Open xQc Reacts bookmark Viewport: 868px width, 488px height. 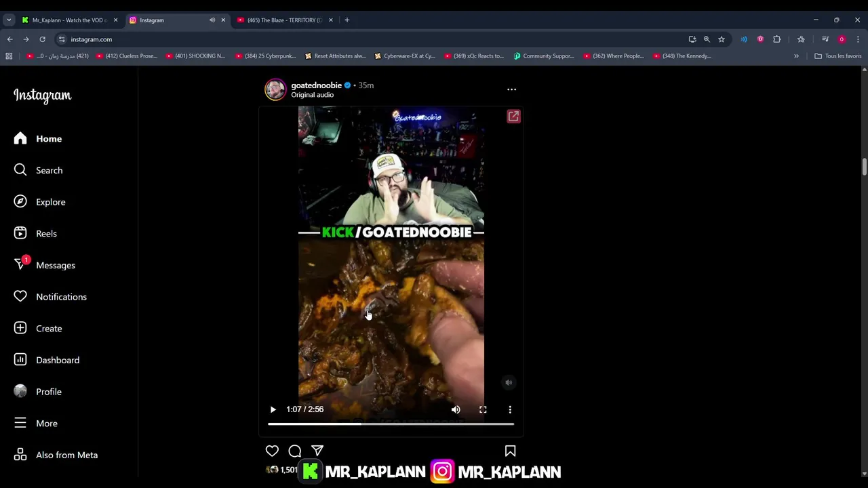click(x=474, y=56)
